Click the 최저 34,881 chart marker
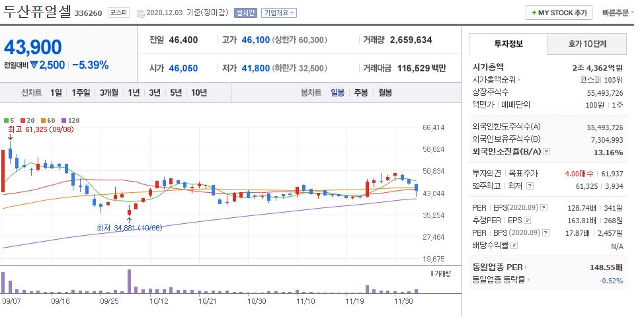This screenshot has height=317, width=644. tap(130, 228)
